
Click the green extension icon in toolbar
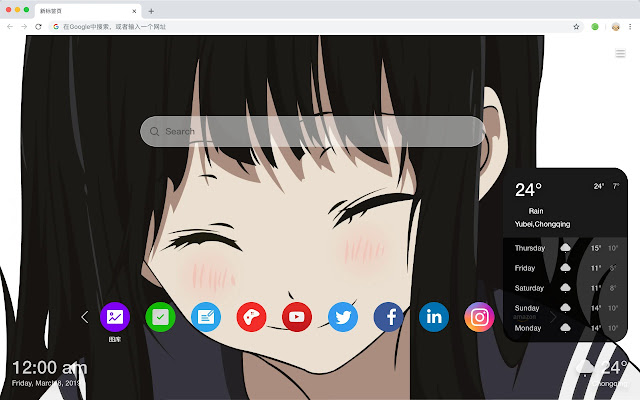pos(595,27)
